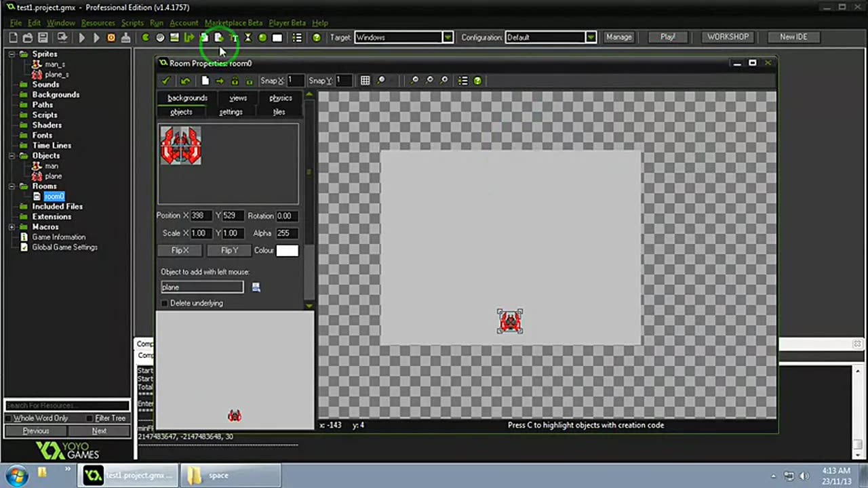Select the man_s sprite in tree
Screen dimensions: 868x488
point(55,64)
